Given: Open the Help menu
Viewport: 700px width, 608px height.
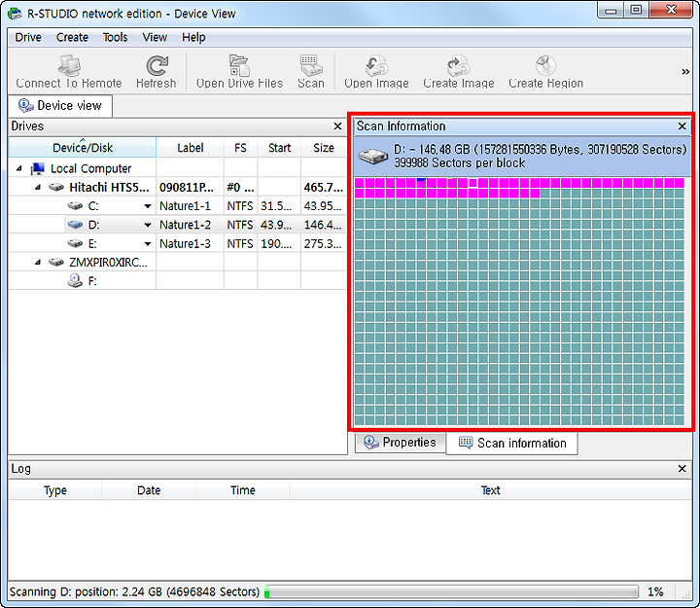Looking at the screenshot, I should [193, 37].
